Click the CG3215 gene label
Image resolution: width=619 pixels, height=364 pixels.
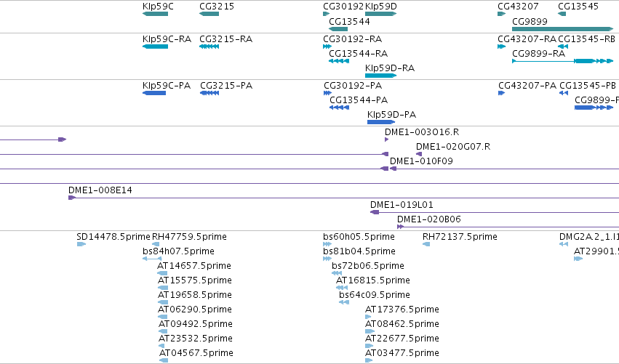coord(217,7)
